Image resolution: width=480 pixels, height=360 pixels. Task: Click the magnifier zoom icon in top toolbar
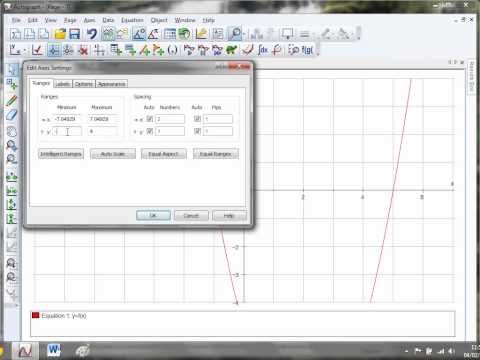click(235, 34)
